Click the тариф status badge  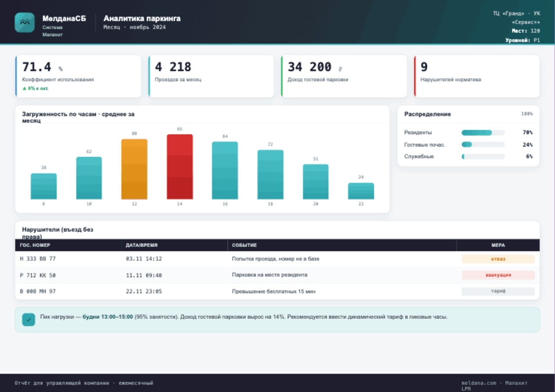pyautogui.click(x=498, y=292)
